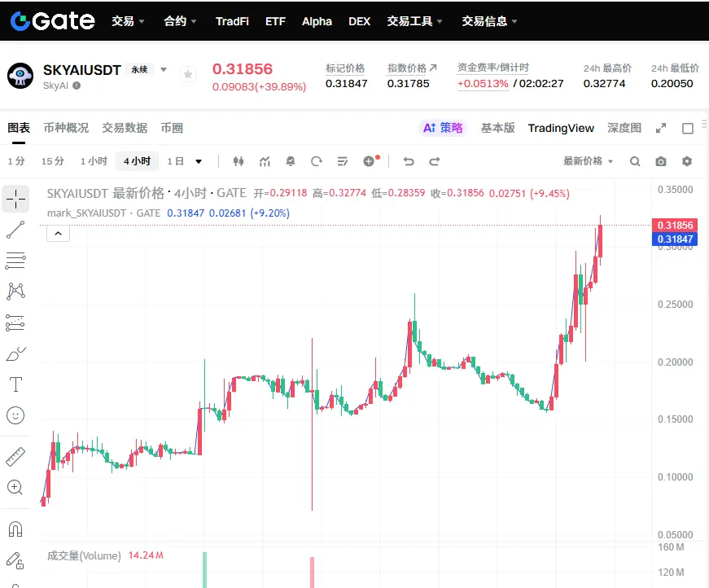The height and width of the screenshot is (588, 709).
Task: Toggle the magnet snap mode
Action: point(15,529)
